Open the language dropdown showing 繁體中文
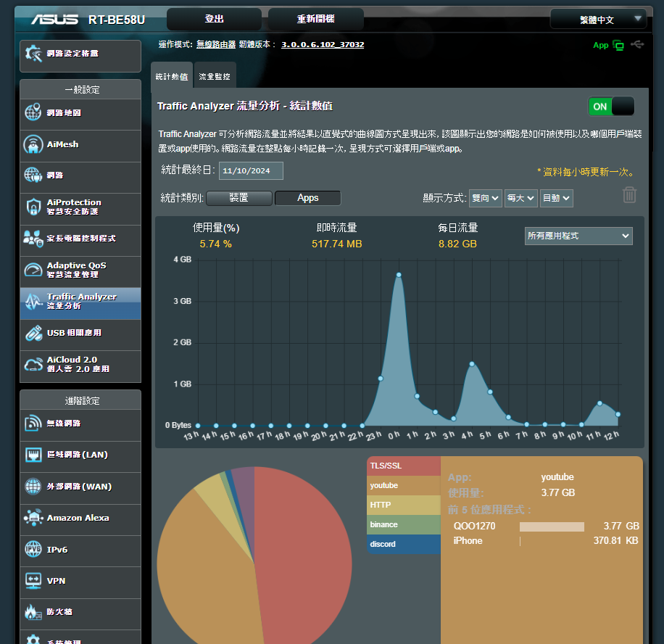Viewport: 664px width, 644px height. [x=598, y=20]
